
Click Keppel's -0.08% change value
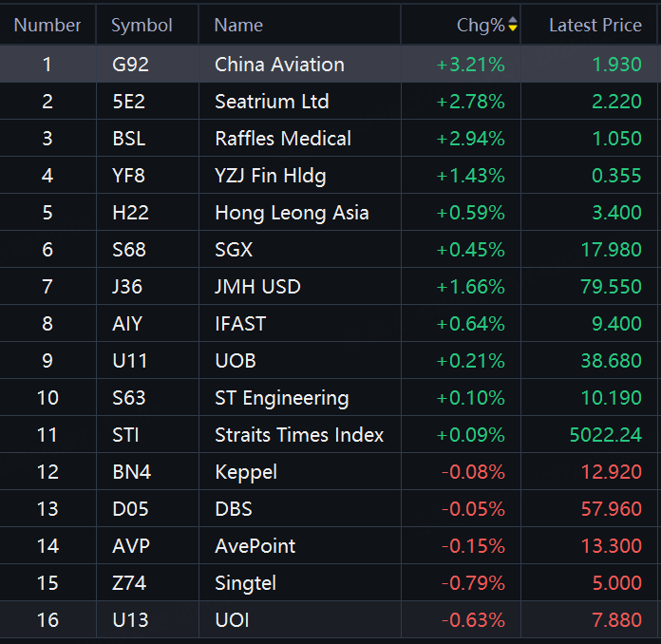473,472
